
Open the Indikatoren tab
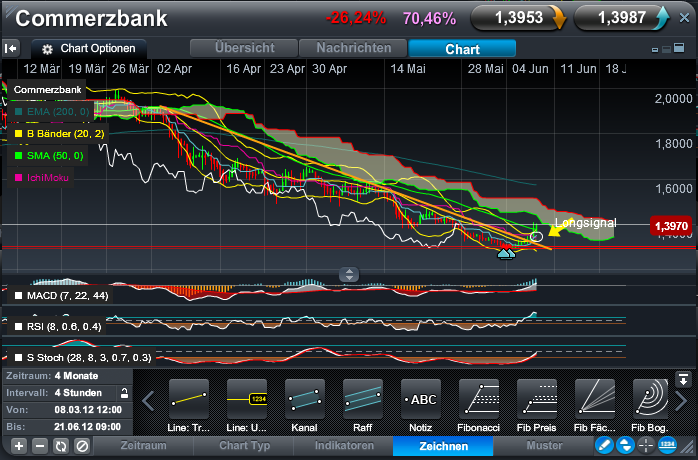click(344, 446)
